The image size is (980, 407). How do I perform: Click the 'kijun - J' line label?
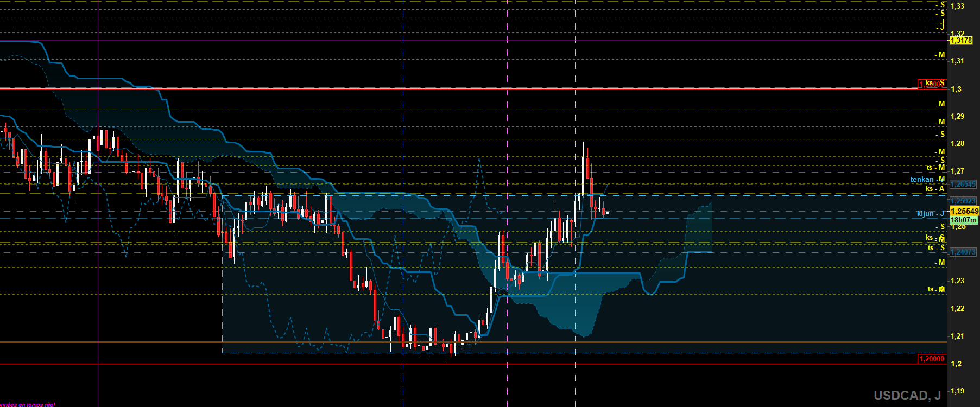(931, 213)
